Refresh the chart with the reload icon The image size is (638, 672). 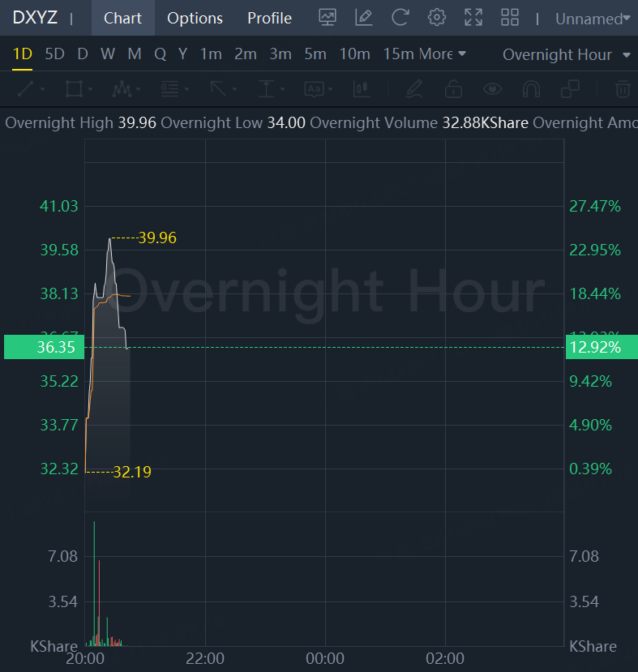[400, 18]
